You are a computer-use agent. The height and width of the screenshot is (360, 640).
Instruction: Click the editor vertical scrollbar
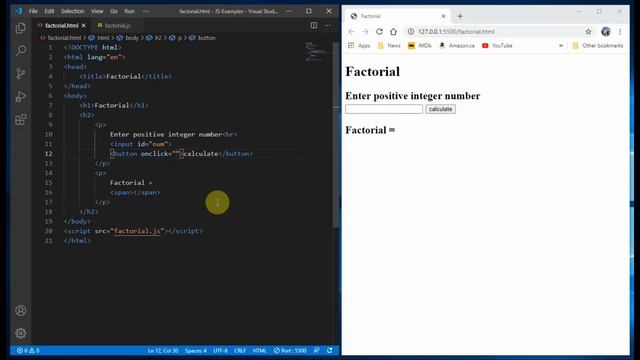pyautogui.click(x=336, y=135)
